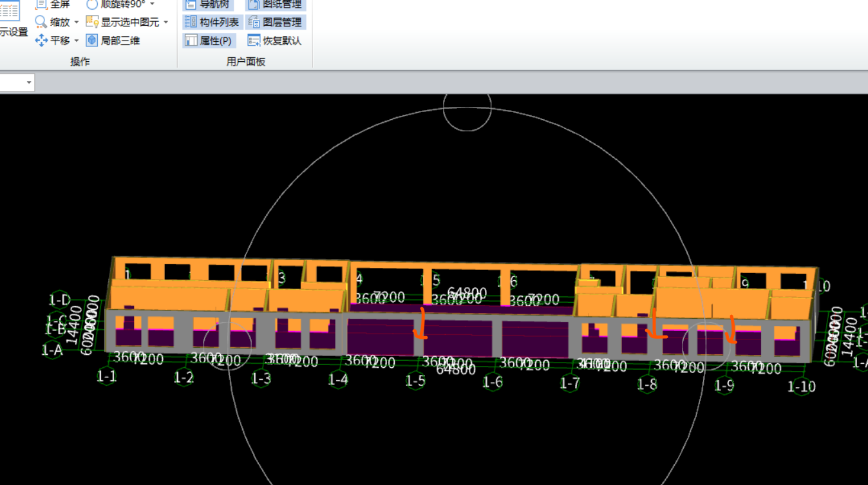This screenshot has height=485, width=868.
Task: Toggle the 导航树 navigation tree panel
Action: [207, 4]
